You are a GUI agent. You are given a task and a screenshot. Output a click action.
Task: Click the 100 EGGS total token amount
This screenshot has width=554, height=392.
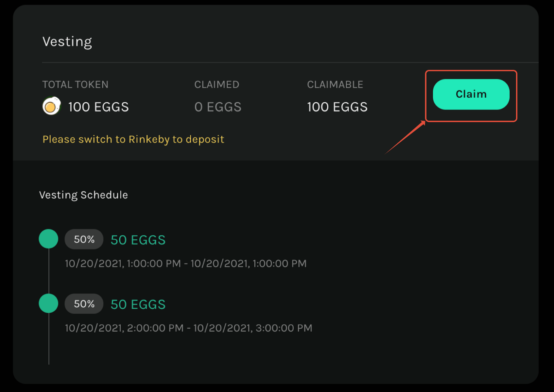tap(99, 107)
